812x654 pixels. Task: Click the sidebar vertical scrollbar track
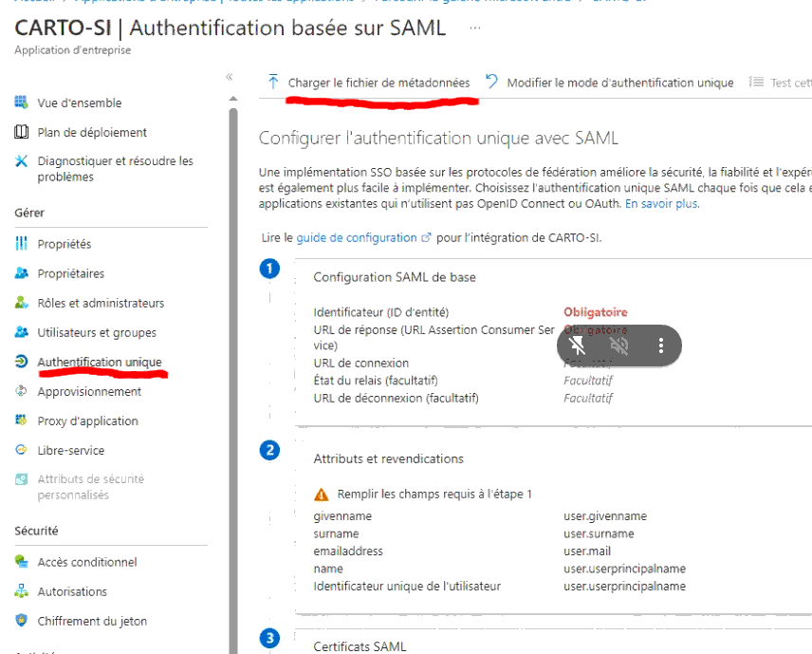coord(233,381)
